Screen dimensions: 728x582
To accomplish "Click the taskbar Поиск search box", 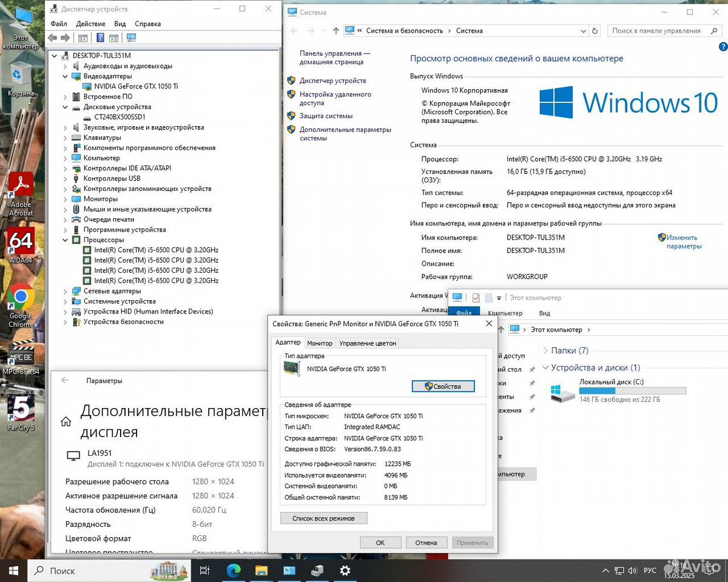I will 110,570.
